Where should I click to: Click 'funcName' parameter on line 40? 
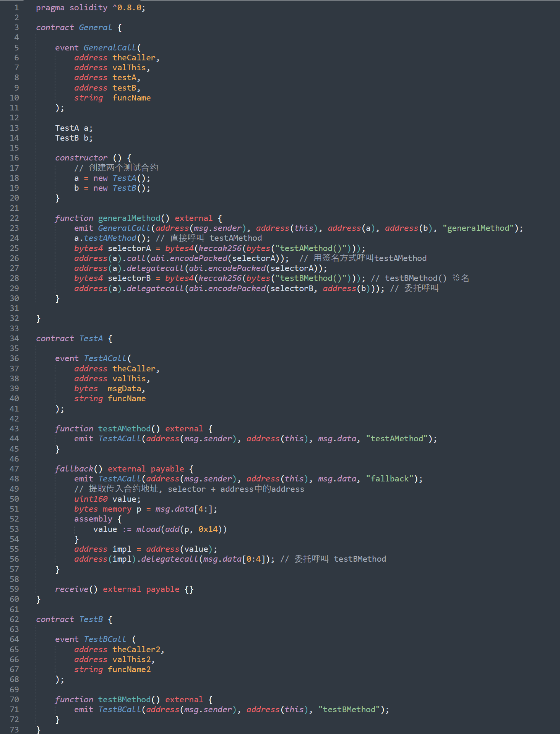[127, 399]
